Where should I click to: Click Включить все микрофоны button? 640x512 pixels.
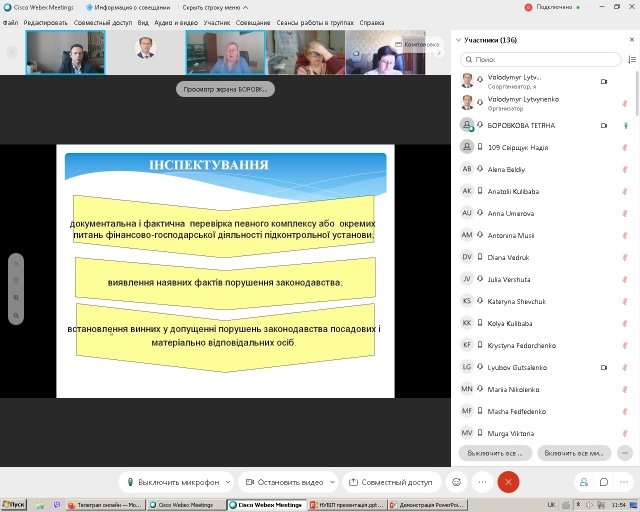(x=574, y=453)
